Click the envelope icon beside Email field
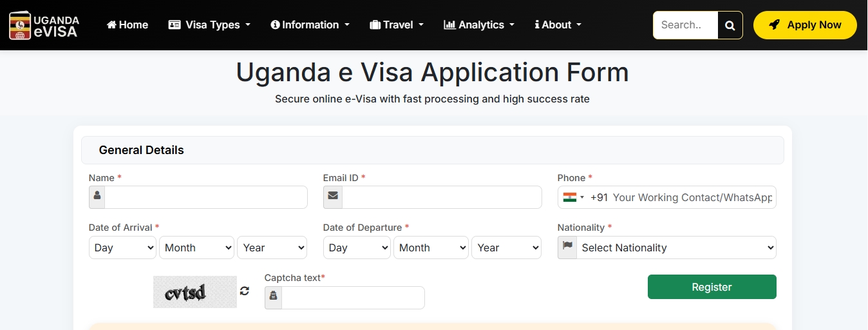 pyautogui.click(x=333, y=197)
